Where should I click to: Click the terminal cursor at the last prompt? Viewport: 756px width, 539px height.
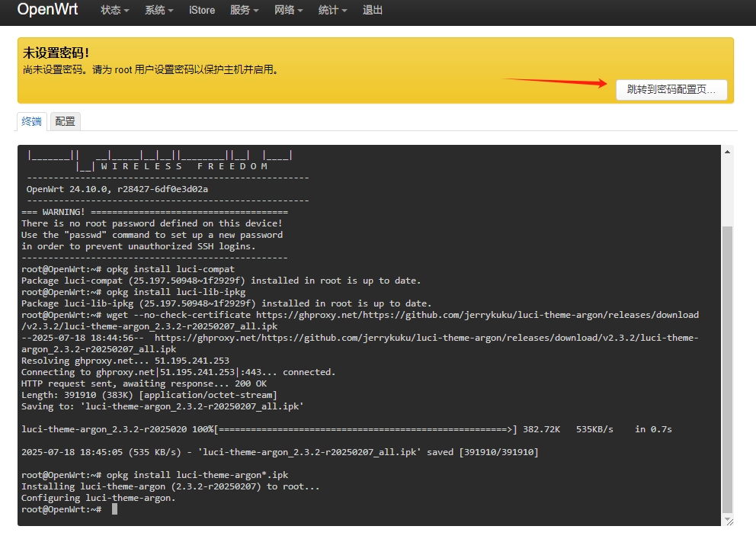click(x=115, y=509)
